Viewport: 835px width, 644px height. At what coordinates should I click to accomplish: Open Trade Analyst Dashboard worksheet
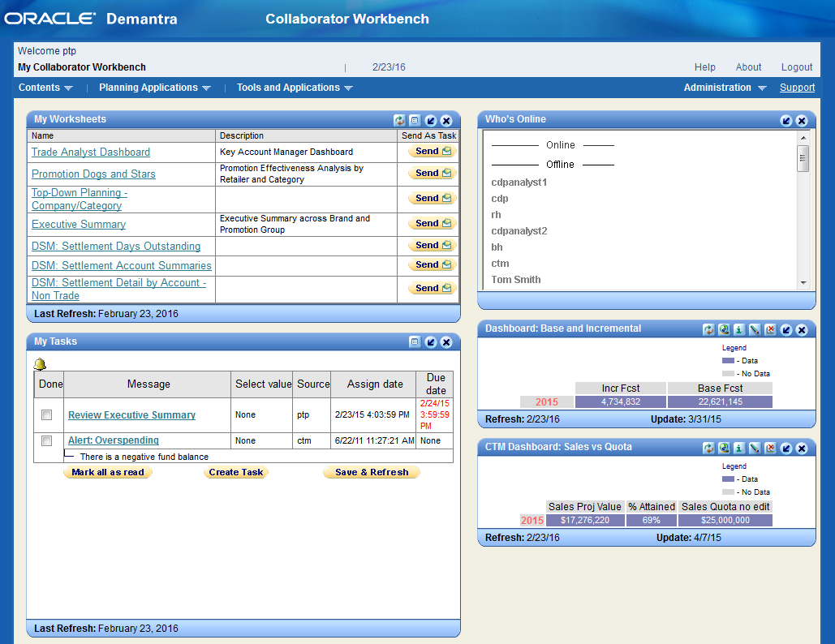(91, 152)
